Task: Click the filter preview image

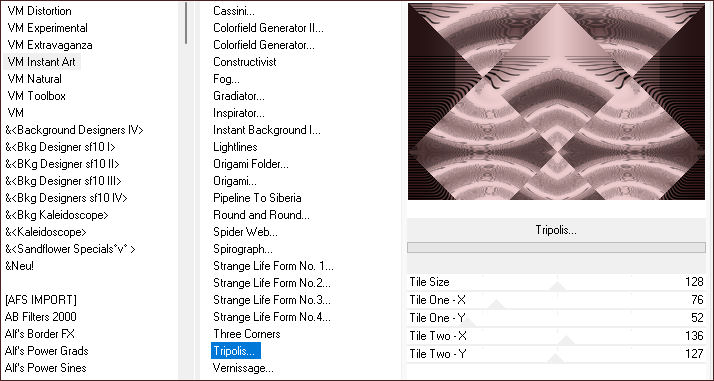Action: pyautogui.click(x=556, y=101)
